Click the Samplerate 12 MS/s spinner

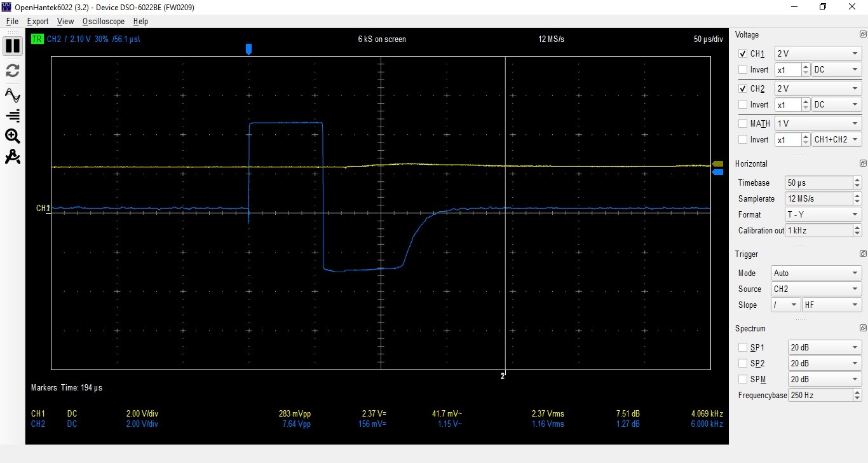tap(824, 199)
